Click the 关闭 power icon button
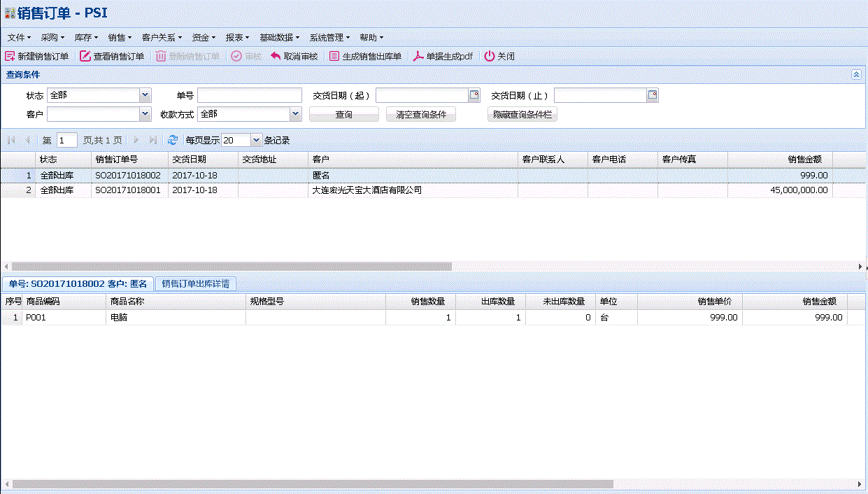This screenshot has width=868, height=494. (499, 57)
